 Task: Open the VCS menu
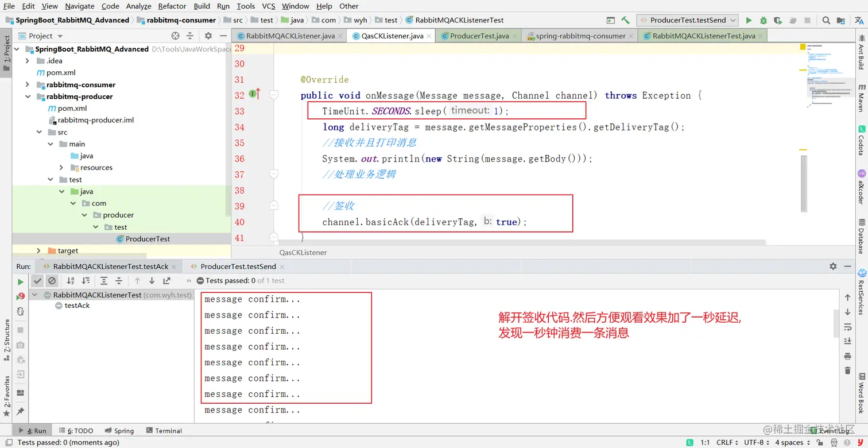269,6
